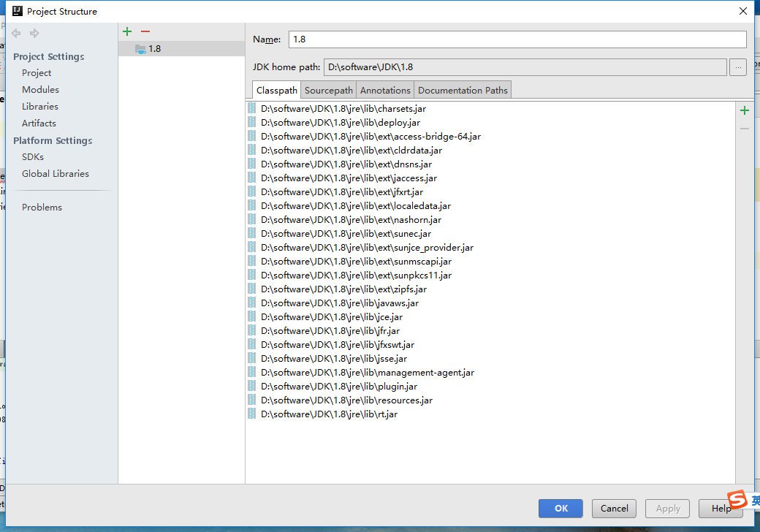760x532 pixels.
Task: Switch to the Annotations tab
Action: click(x=385, y=90)
